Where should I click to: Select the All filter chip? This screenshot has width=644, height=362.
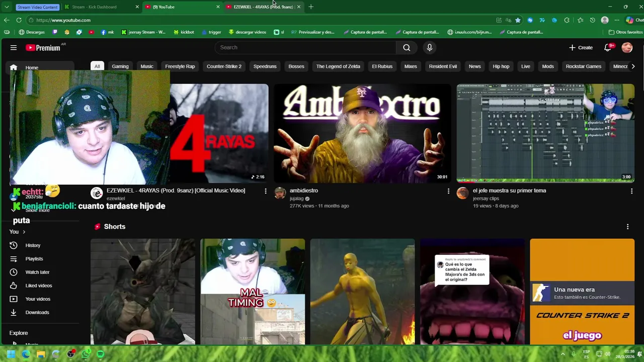point(97,66)
